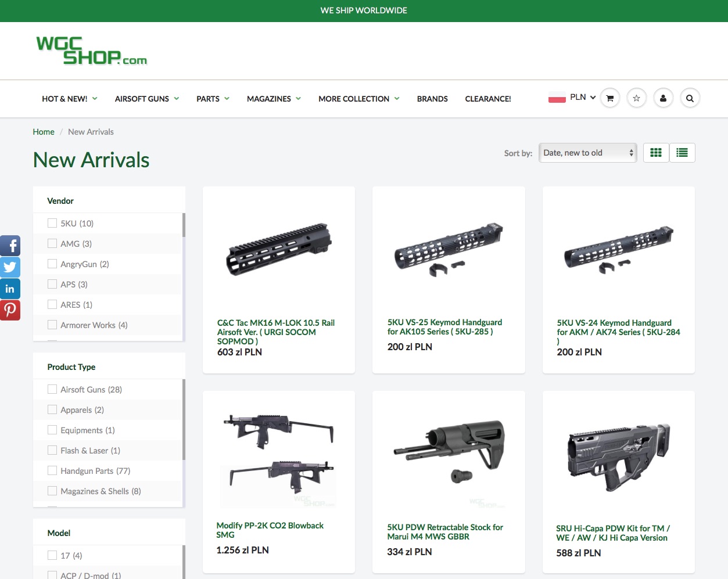Check the ARES vendor filter
This screenshot has width=728, height=579.
52,304
